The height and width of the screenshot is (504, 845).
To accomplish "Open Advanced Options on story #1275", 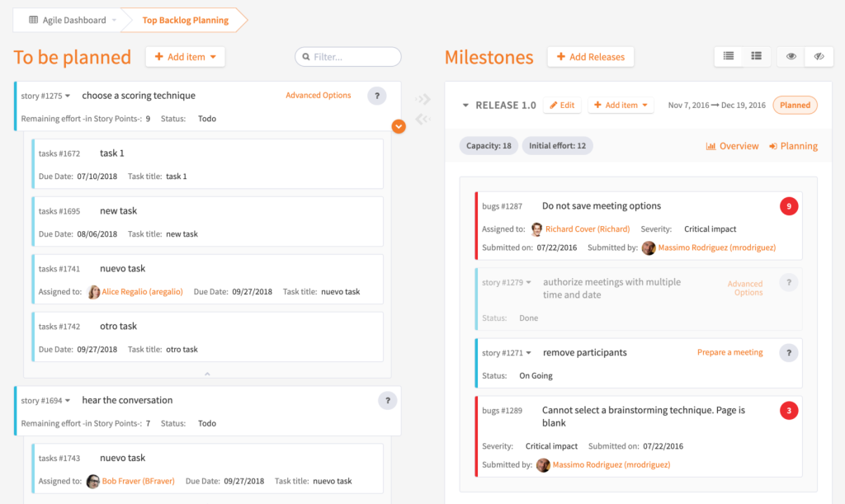I will coord(319,96).
